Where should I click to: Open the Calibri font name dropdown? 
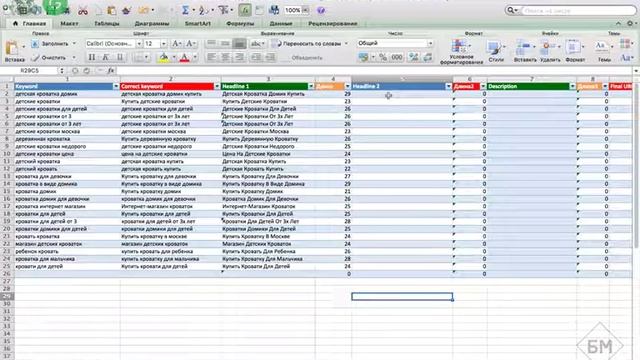tap(139, 44)
